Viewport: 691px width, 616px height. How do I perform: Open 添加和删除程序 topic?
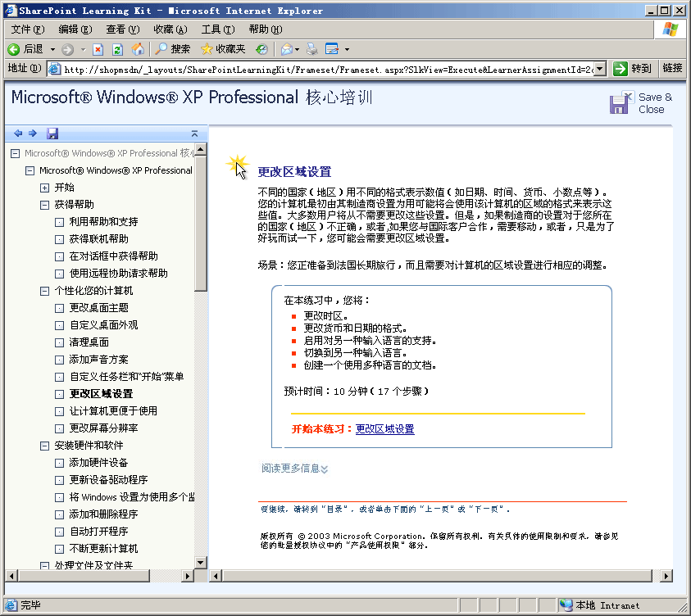click(103, 514)
